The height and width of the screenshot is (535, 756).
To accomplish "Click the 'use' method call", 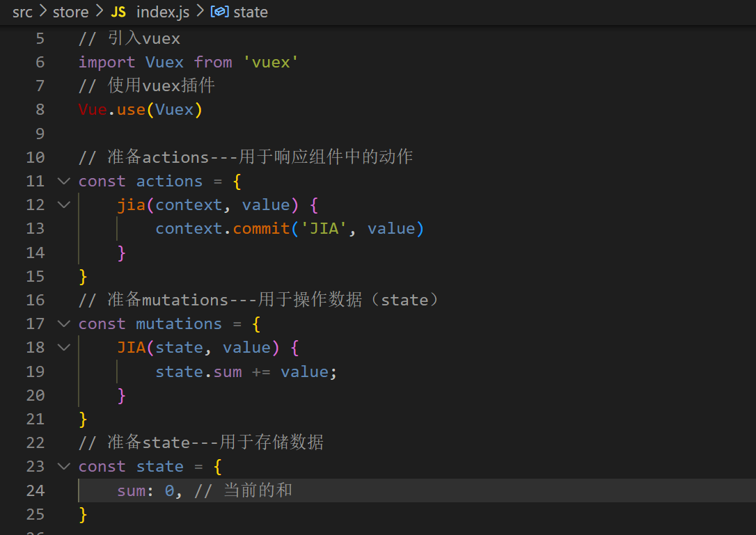I will tap(131, 110).
